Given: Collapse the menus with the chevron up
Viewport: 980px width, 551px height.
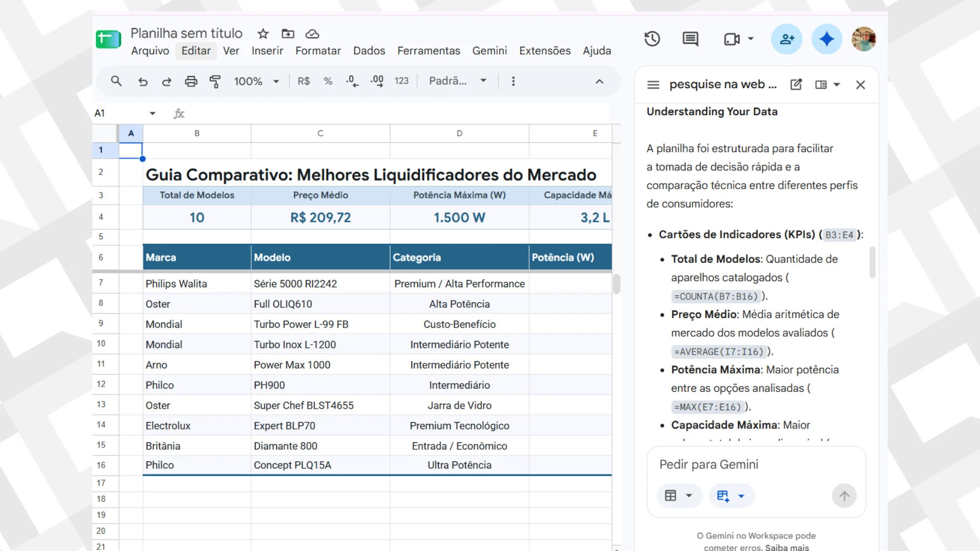Looking at the screenshot, I should 600,82.
